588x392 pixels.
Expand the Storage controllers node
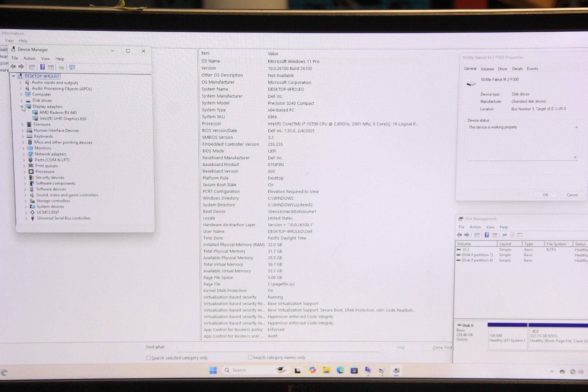(x=25, y=201)
